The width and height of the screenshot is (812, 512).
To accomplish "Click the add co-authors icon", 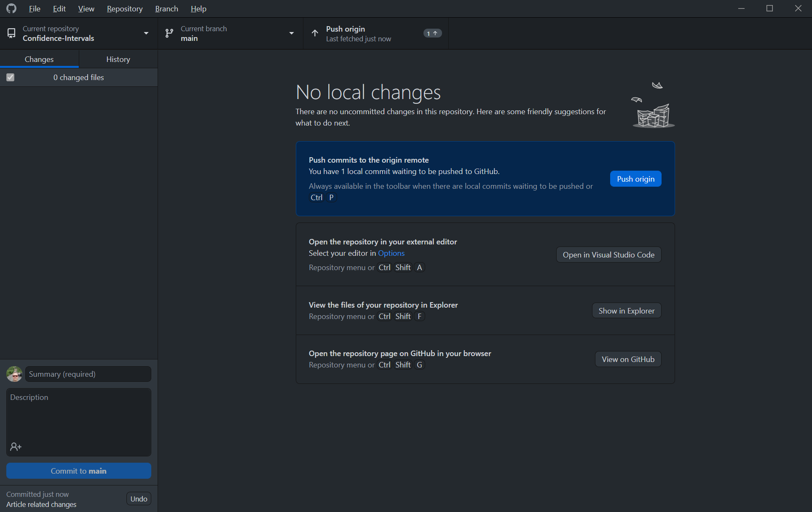I will (16, 447).
